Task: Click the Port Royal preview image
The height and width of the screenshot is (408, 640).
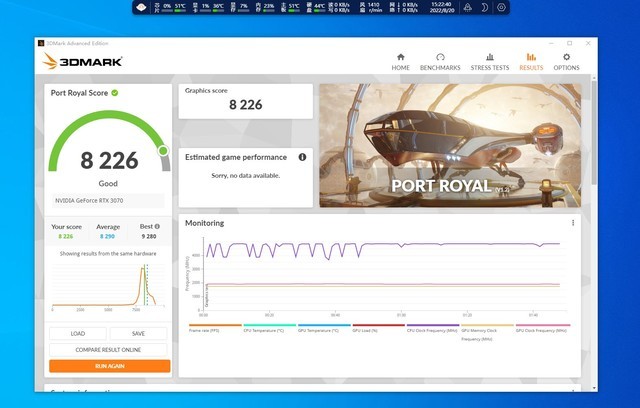Action: click(450, 145)
